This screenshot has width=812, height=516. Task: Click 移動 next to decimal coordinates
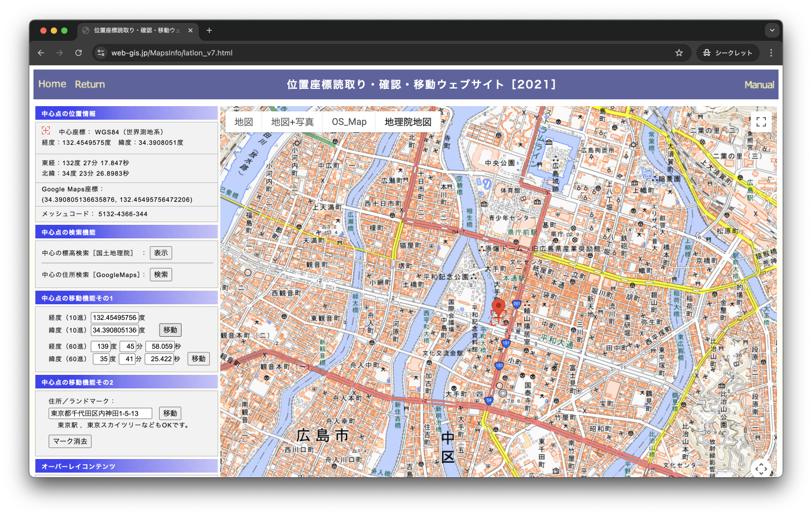[x=170, y=330]
